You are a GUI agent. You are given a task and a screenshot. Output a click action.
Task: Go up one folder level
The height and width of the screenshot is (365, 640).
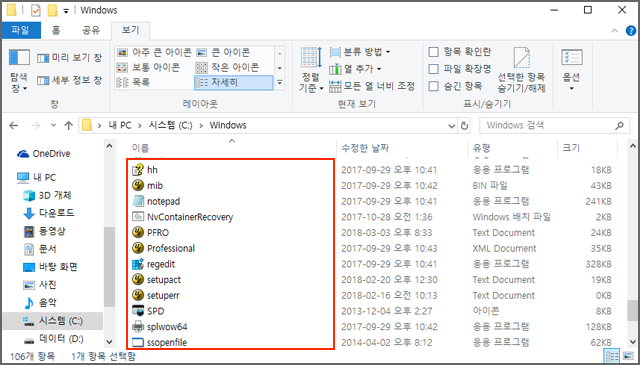click(69, 125)
